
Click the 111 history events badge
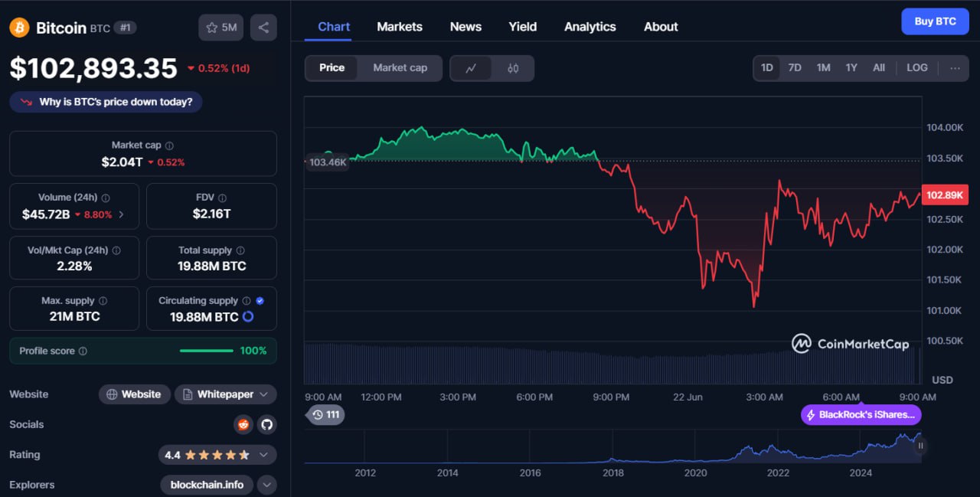pos(325,415)
